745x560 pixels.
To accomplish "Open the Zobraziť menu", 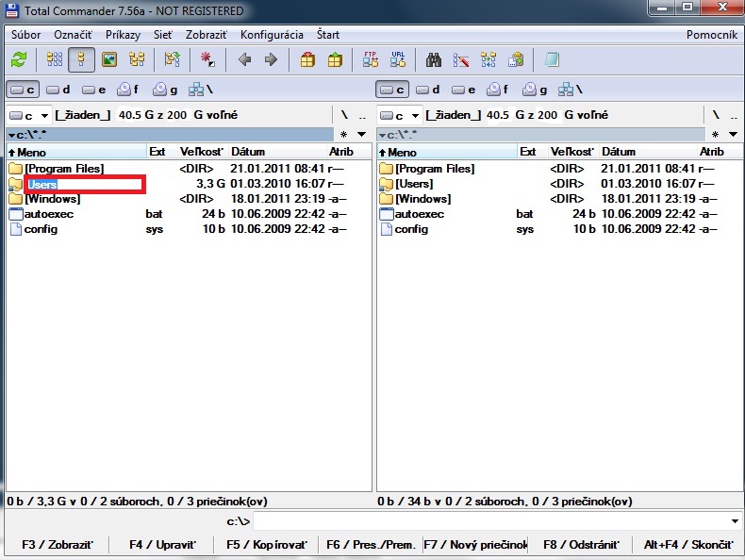I will tap(207, 35).
